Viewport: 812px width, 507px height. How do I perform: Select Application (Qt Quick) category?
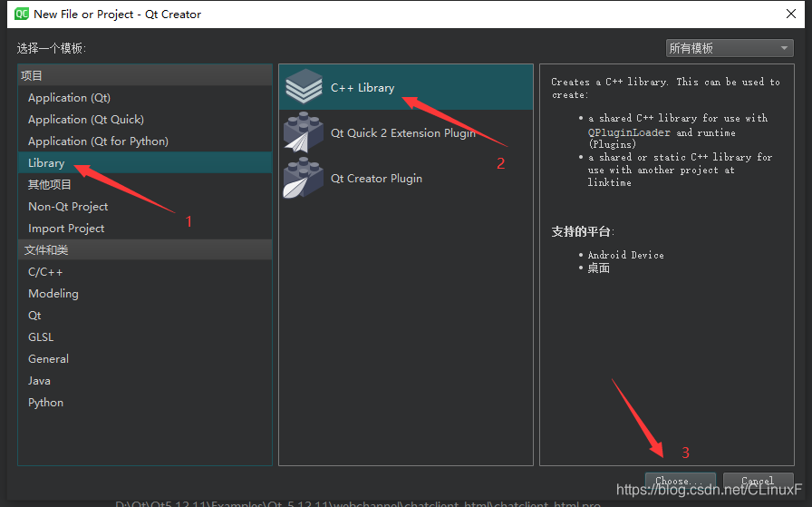(145, 119)
